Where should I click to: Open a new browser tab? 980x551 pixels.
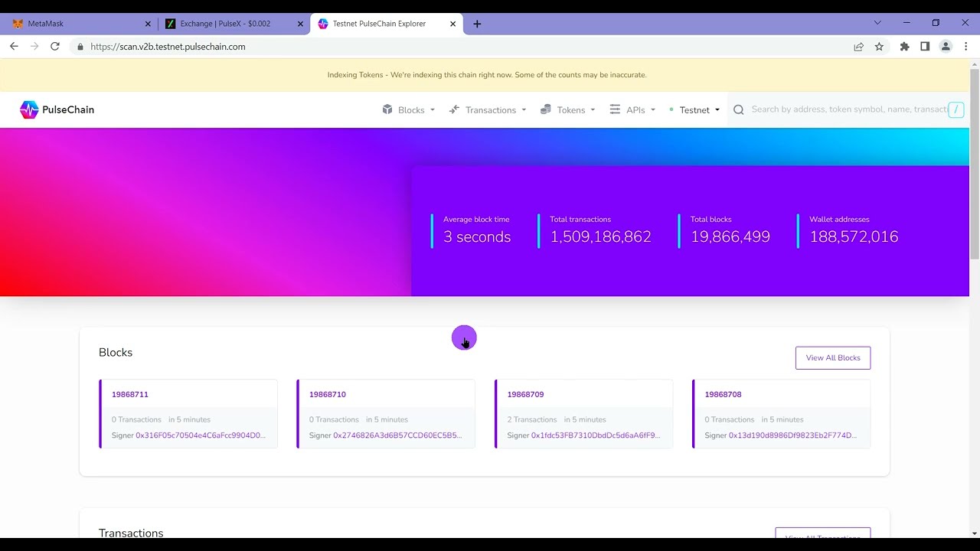[x=477, y=24]
